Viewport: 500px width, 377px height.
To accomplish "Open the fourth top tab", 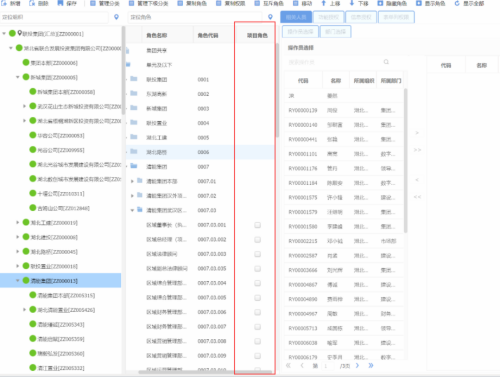I will (x=396, y=17).
